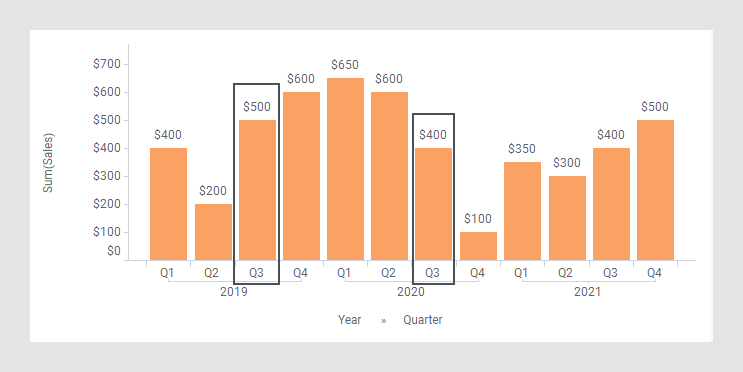743x372 pixels.
Task: Click the $300 bar for 2021 Q2
Action: click(x=568, y=218)
